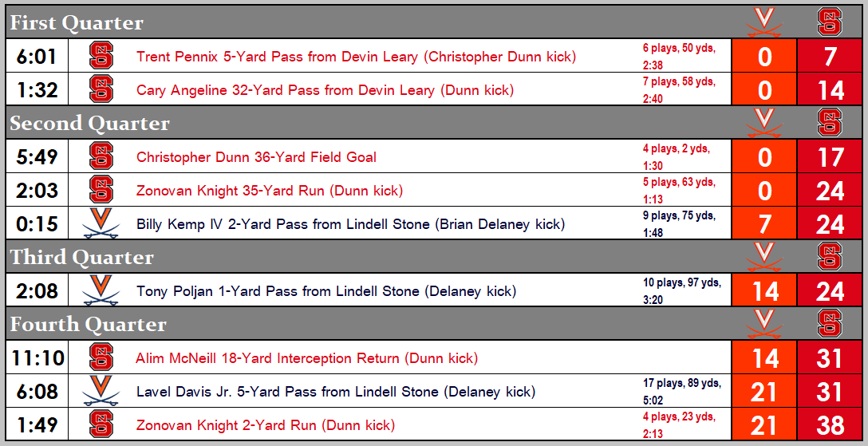The image size is (868, 446).
Task: Click Virginia logo next to Tony Poljan score
Action: click(101, 290)
